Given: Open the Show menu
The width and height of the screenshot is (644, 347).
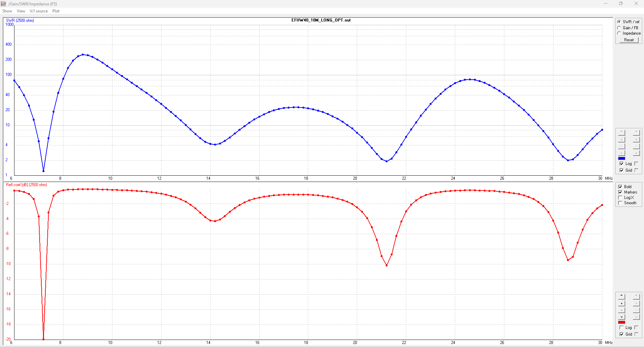Looking at the screenshot, I should pos(7,11).
